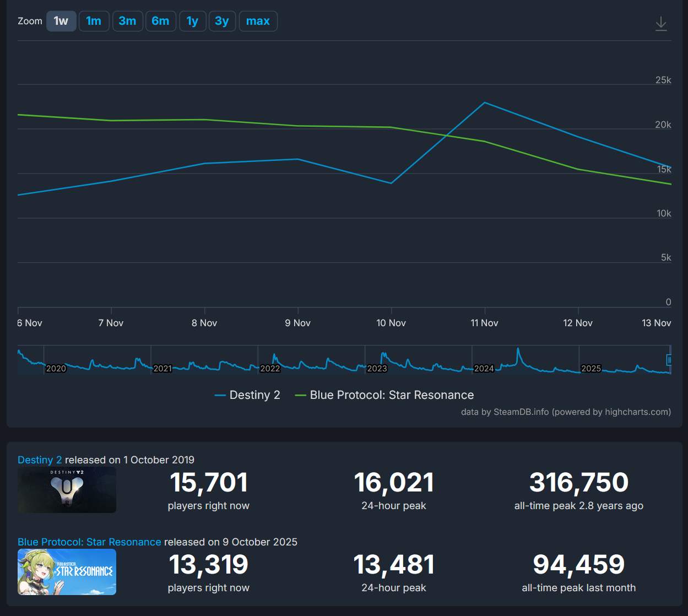Click the 12 Nov axis label
This screenshot has width=688, height=616.
point(578,323)
